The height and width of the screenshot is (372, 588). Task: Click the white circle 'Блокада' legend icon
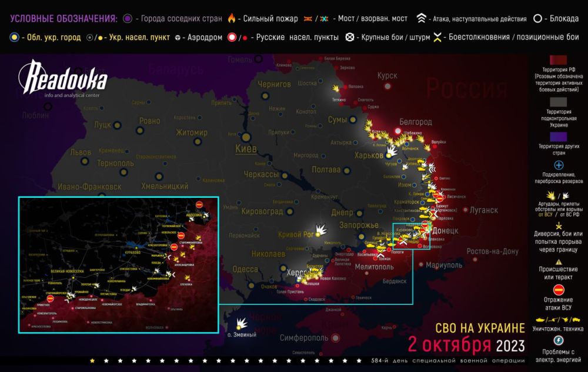click(537, 19)
